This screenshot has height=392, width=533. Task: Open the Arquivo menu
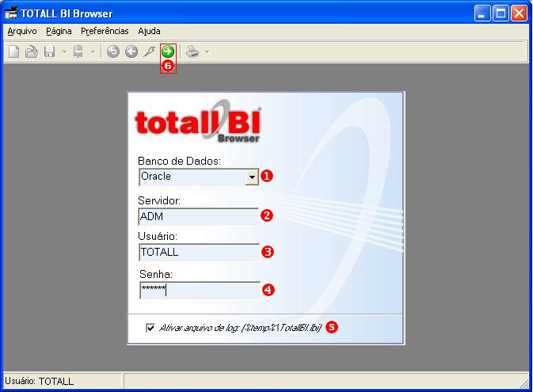tap(22, 31)
